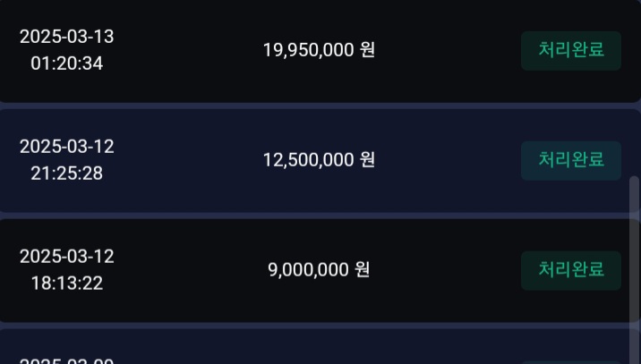Click 처리완료 badge for 9,000,000 원 transaction
Screen dimensions: 641x364
click(x=570, y=270)
